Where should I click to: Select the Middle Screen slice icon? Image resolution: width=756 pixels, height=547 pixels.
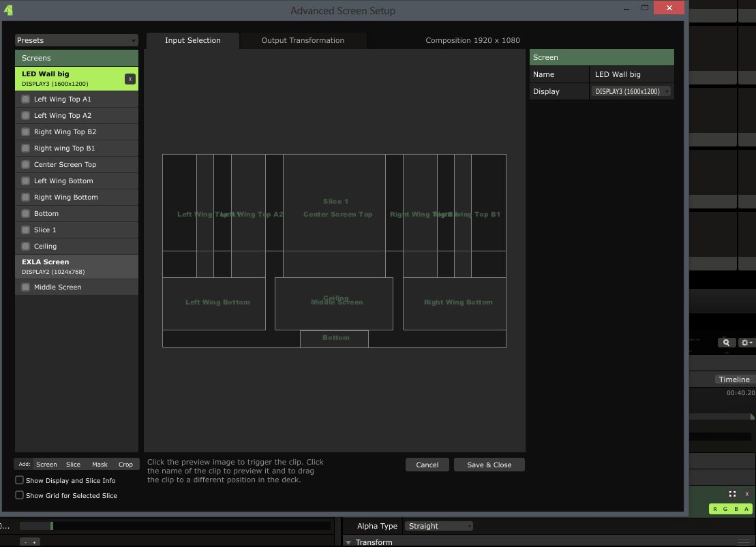(x=26, y=287)
